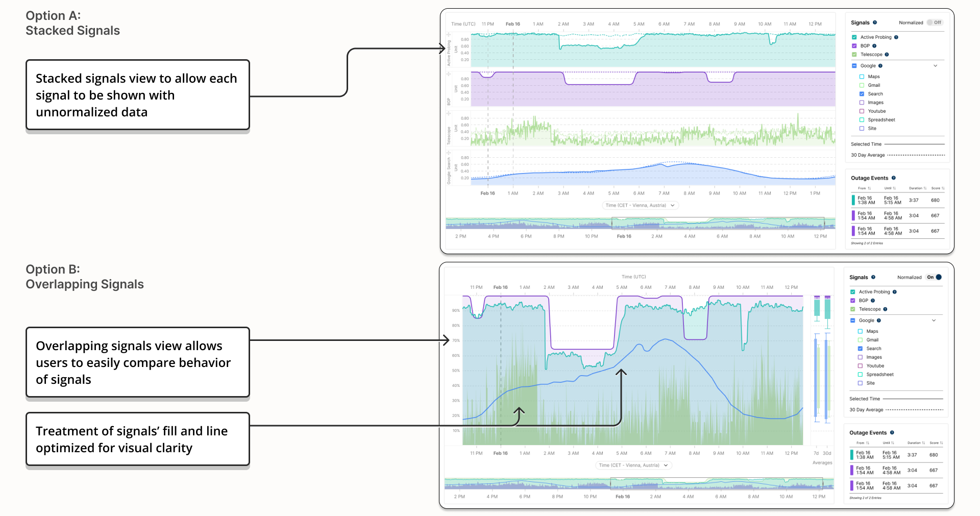Open the CET timezone dropdown under Option B chart

(633, 465)
